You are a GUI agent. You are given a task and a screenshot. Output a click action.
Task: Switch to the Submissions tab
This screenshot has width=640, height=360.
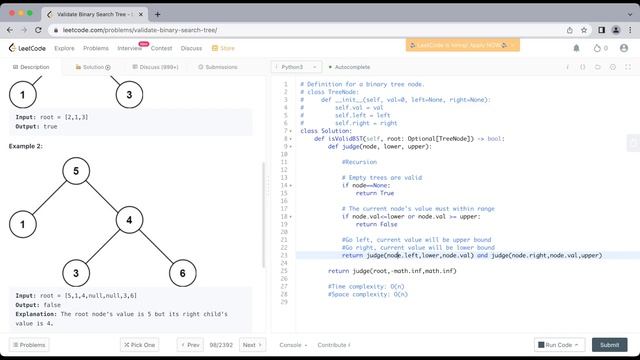click(218, 67)
